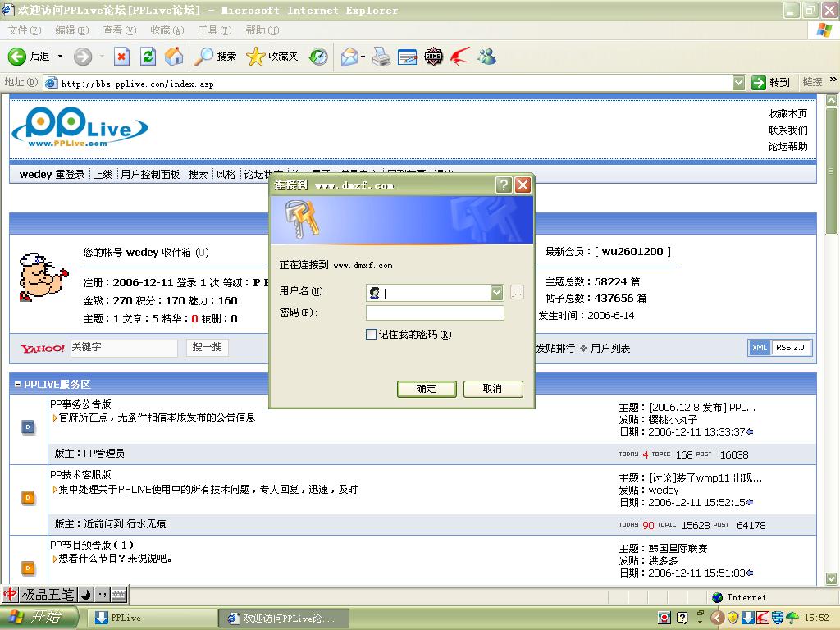Open the PP技术客服版 forum link
Screen dimensions: 840x630
coord(81,475)
